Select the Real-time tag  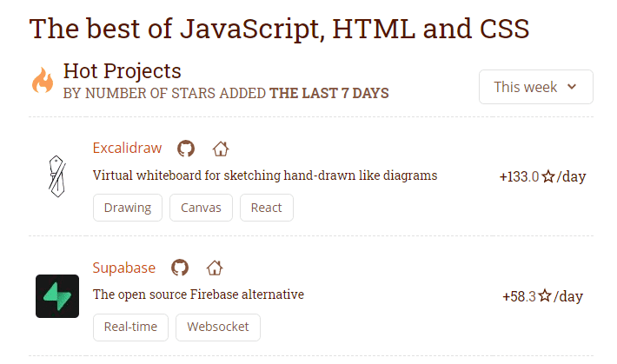130,327
